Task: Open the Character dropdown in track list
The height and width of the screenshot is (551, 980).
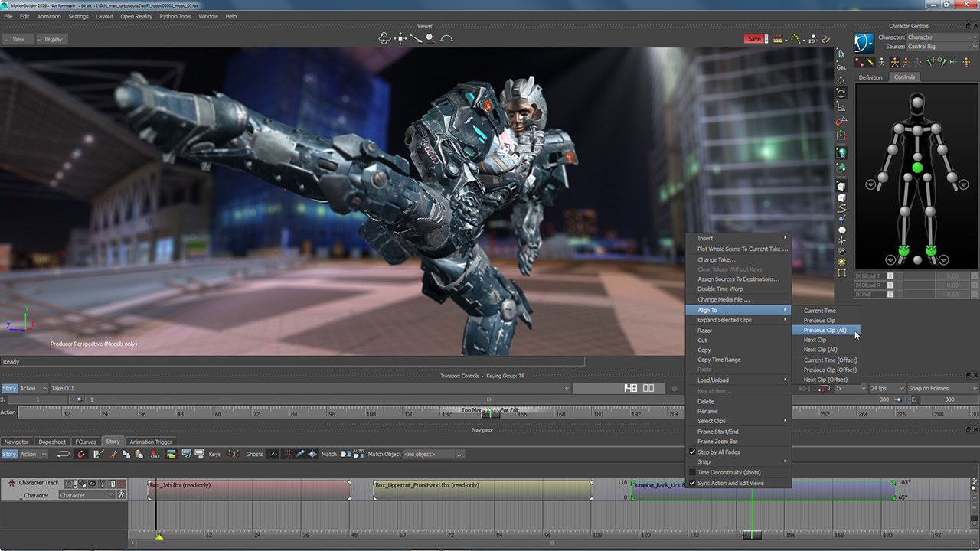Action: tap(87, 495)
